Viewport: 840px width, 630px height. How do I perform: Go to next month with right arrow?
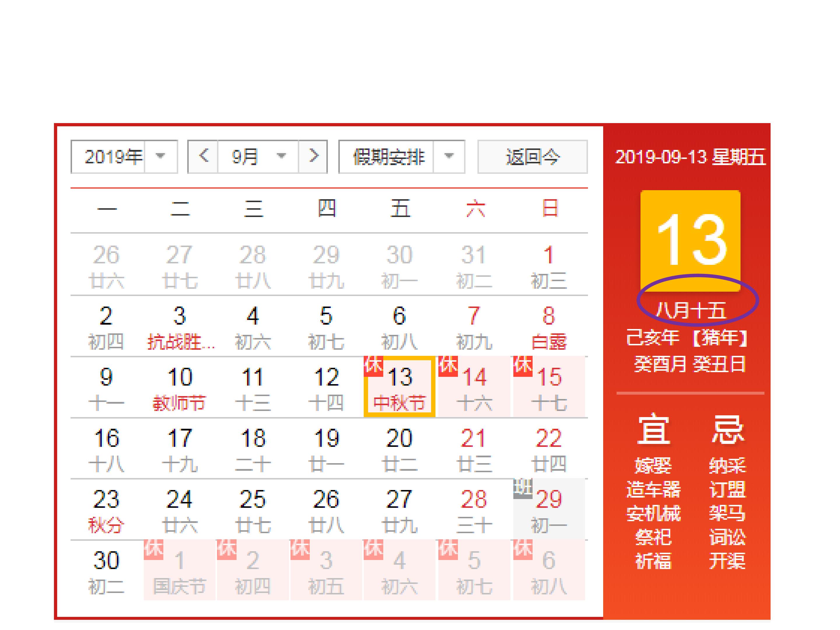pyautogui.click(x=313, y=156)
